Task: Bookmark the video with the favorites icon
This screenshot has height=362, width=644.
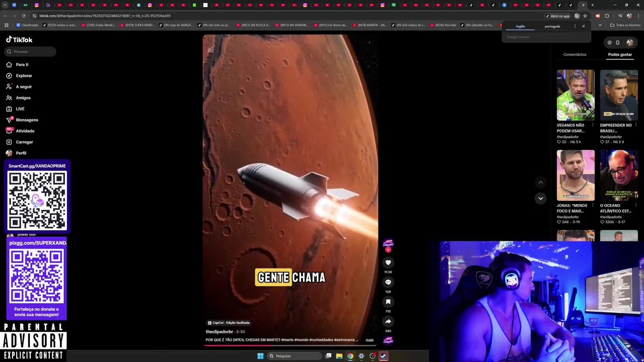Action: tap(388, 302)
